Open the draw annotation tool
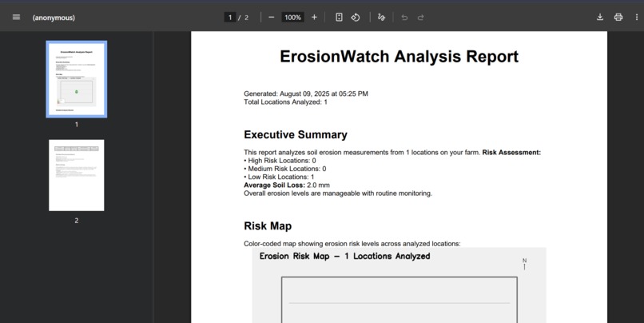Viewport: 644px width, 323px height. 381,18
